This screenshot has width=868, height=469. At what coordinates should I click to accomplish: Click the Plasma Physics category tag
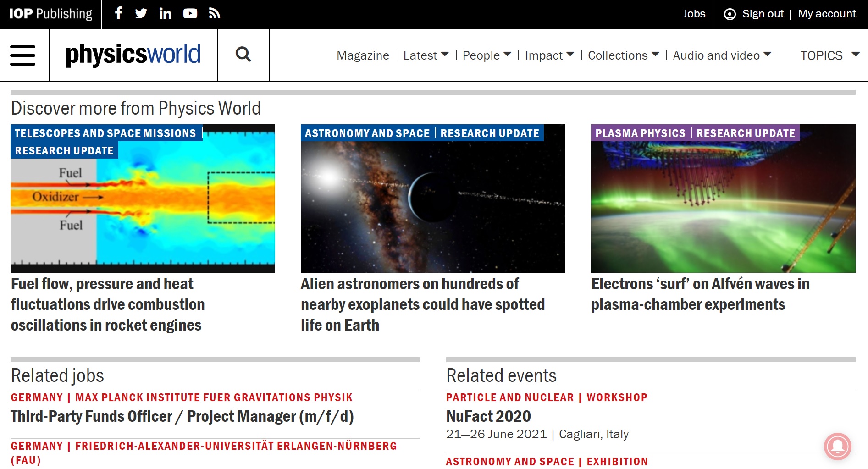[x=640, y=133]
